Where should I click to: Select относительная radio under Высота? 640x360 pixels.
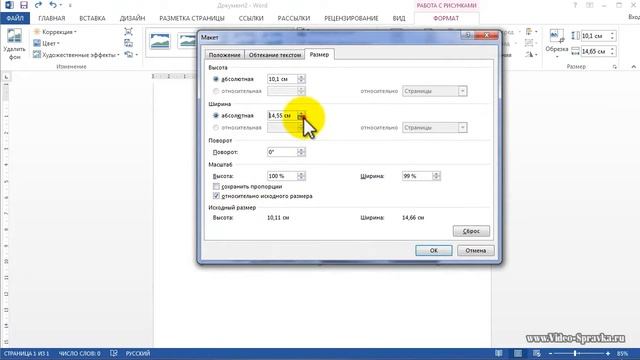216,91
